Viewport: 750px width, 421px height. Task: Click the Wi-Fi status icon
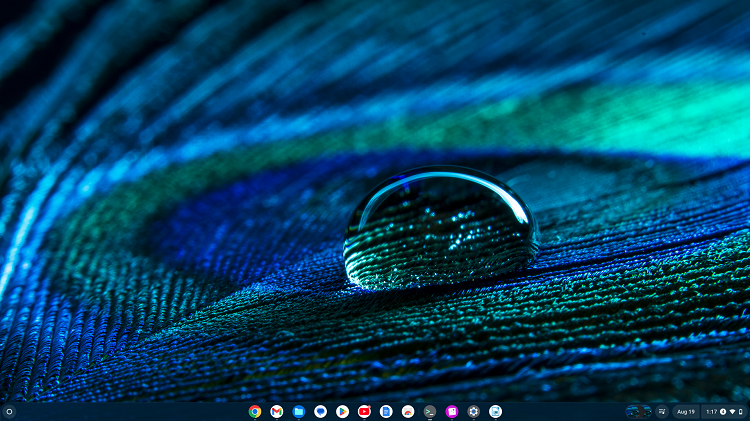[732, 411]
